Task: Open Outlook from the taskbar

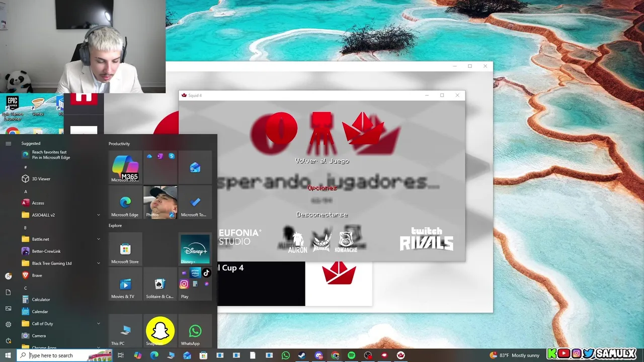Action: click(x=187, y=355)
